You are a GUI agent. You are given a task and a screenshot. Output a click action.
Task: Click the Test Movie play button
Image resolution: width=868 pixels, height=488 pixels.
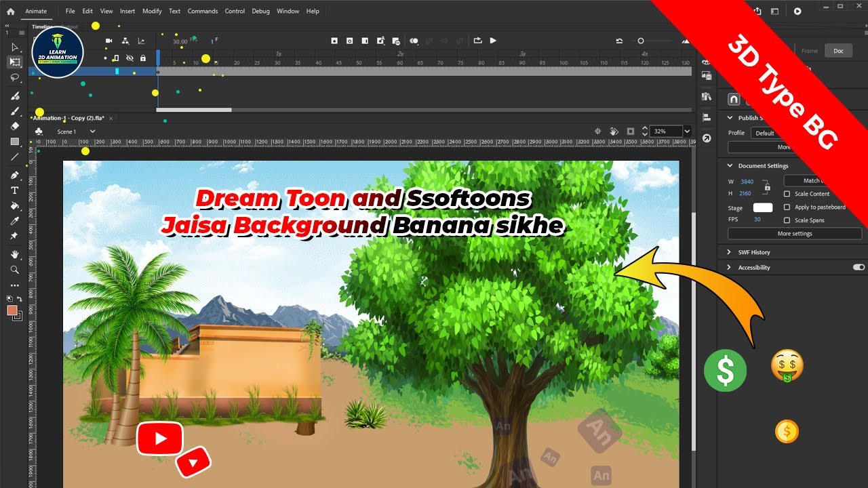[797, 11]
